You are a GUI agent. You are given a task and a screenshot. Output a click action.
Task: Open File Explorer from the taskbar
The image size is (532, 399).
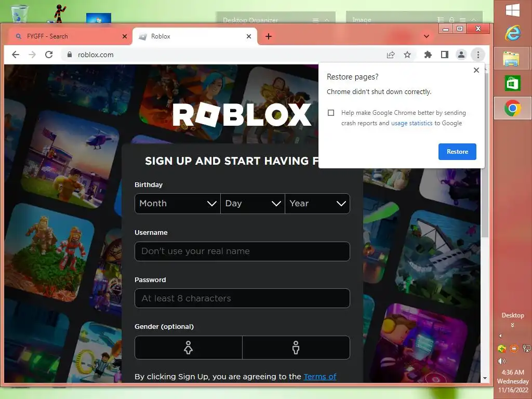[x=511, y=58]
